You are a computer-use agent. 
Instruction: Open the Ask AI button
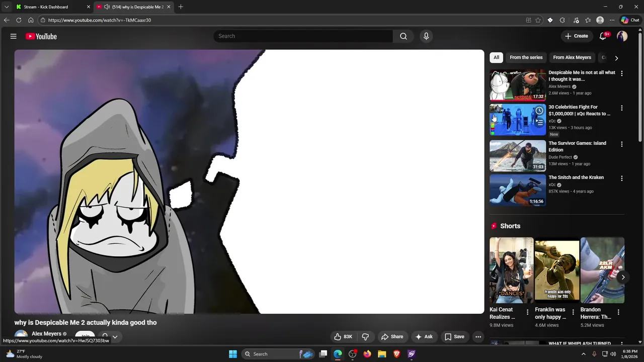coord(424,337)
